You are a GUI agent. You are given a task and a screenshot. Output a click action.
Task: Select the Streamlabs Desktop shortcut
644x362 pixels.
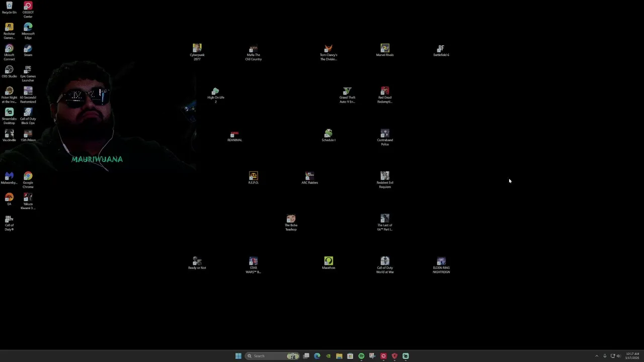click(9, 116)
